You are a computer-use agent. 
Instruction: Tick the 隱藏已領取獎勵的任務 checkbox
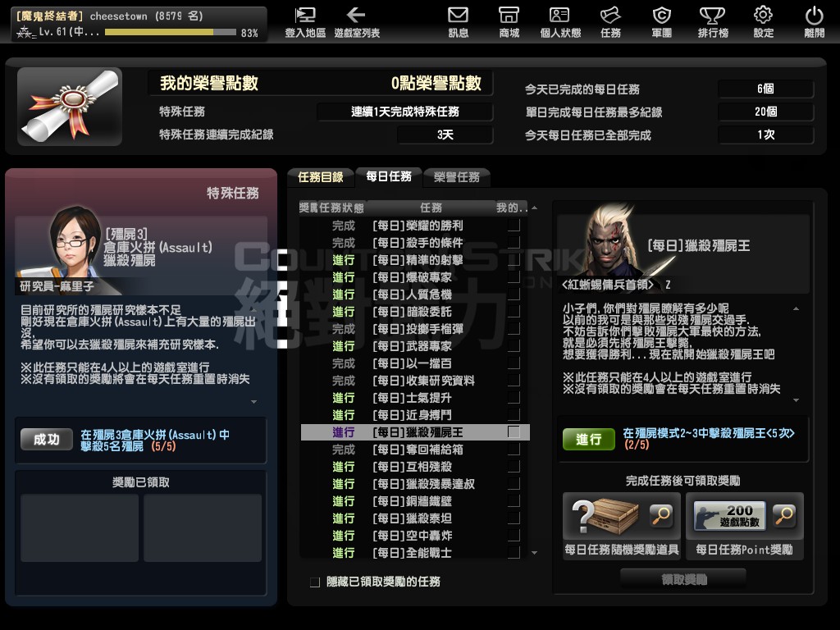(x=315, y=582)
